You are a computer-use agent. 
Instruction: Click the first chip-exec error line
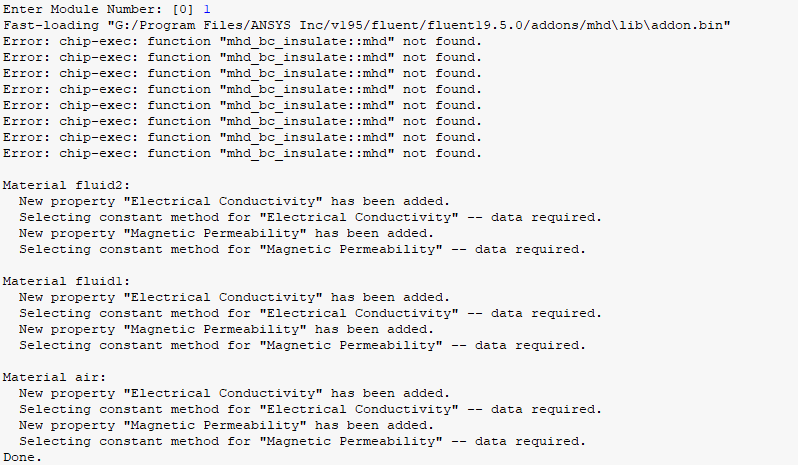click(x=242, y=41)
